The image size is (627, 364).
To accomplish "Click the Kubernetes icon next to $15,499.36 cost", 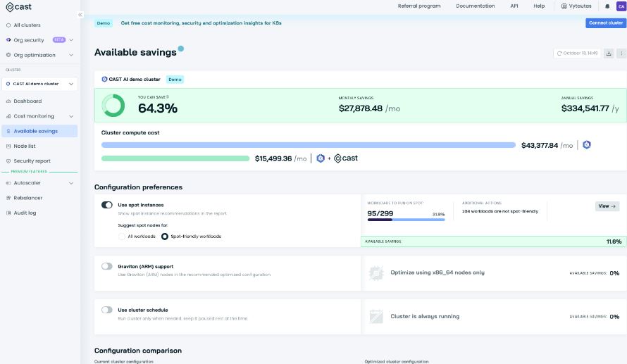I will coord(321,158).
